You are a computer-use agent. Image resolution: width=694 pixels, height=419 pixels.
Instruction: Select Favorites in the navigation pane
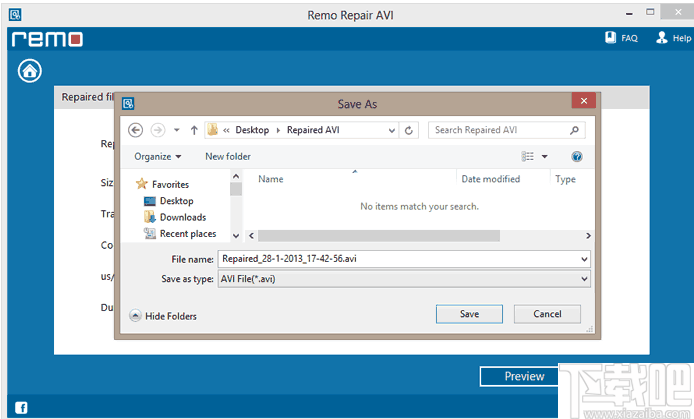(170, 185)
